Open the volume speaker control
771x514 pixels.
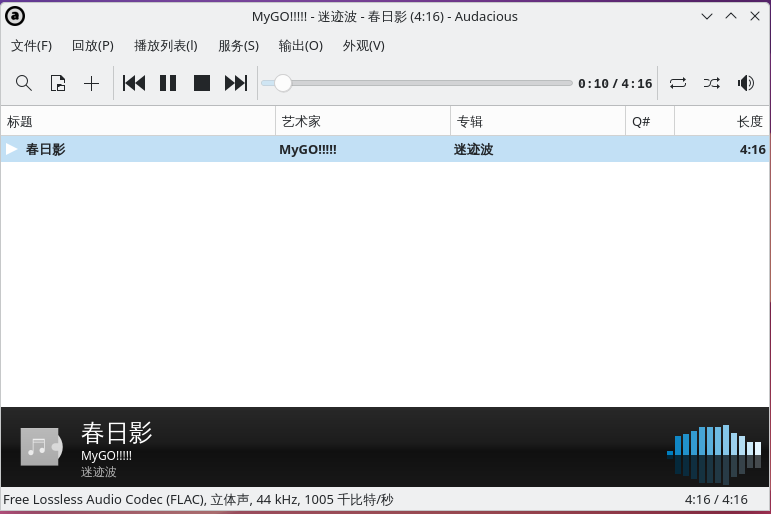point(745,83)
